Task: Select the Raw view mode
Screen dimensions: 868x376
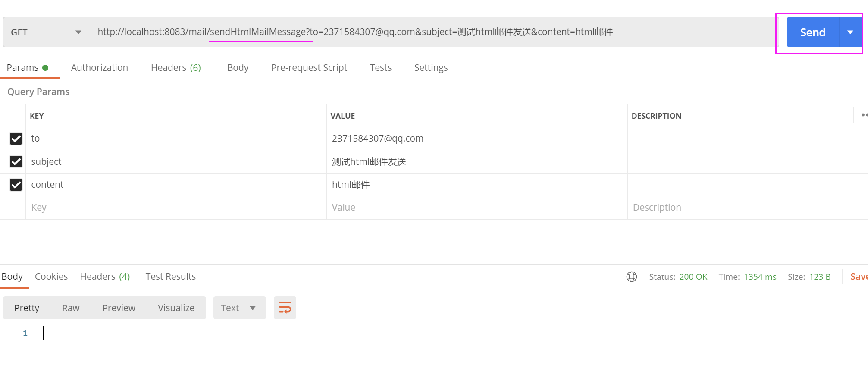Action: coord(71,308)
